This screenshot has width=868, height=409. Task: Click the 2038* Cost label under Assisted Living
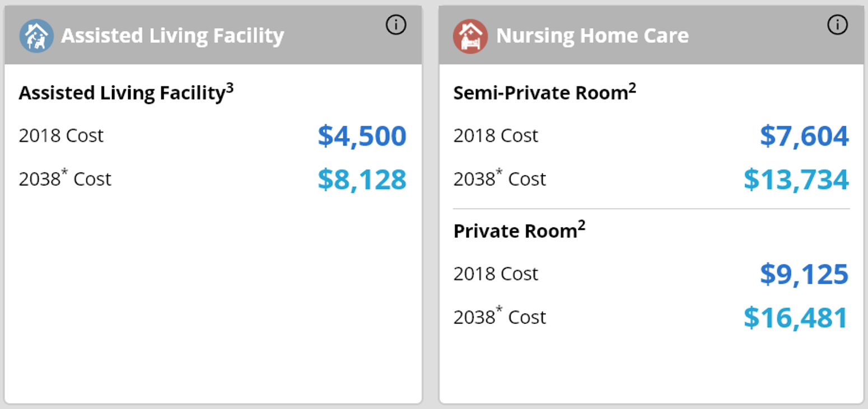coord(65,178)
